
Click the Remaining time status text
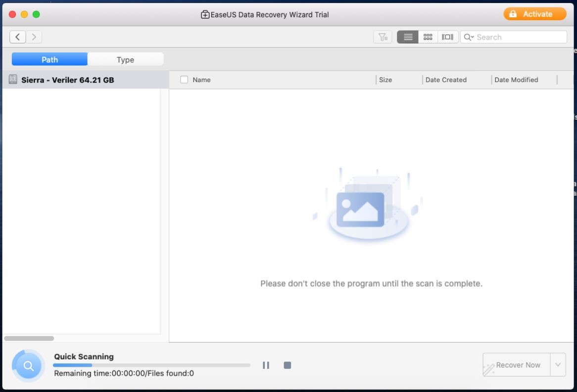coord(124,373)
